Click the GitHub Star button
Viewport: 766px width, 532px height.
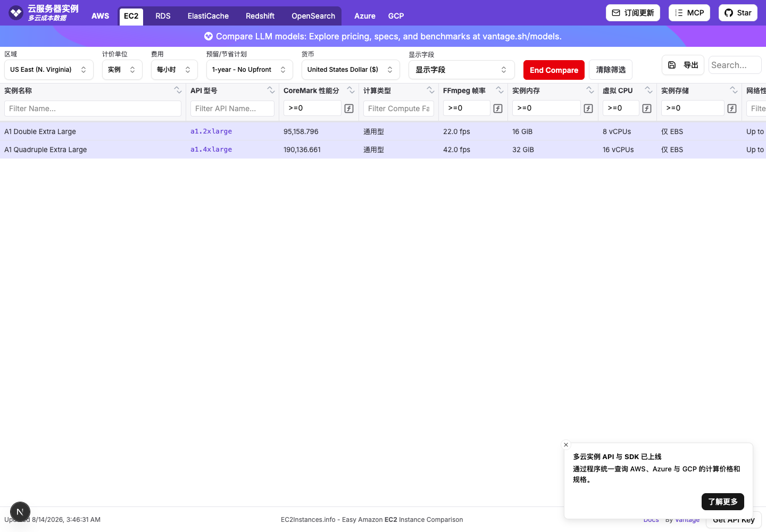click(738, 13)
